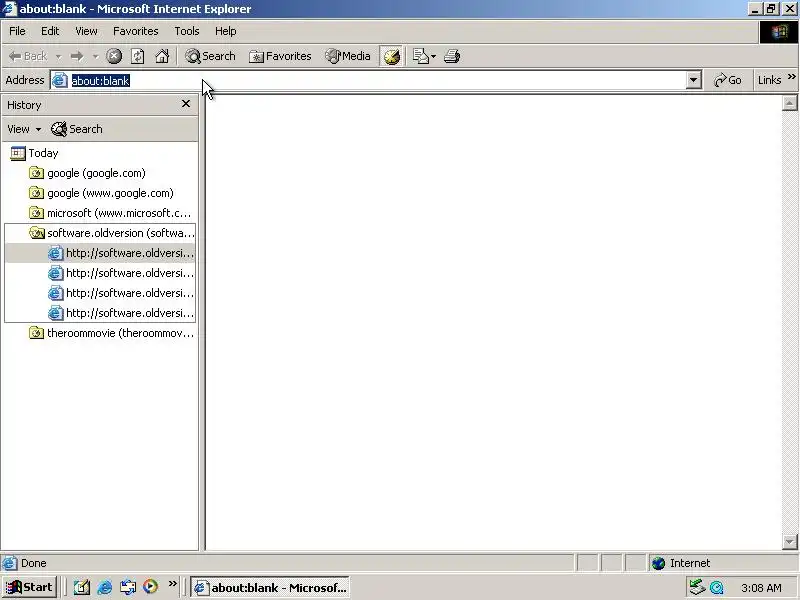Expand google (www.google.com) history folder
800x600 pixels.
pyautogui.click(x=102, y=193)
